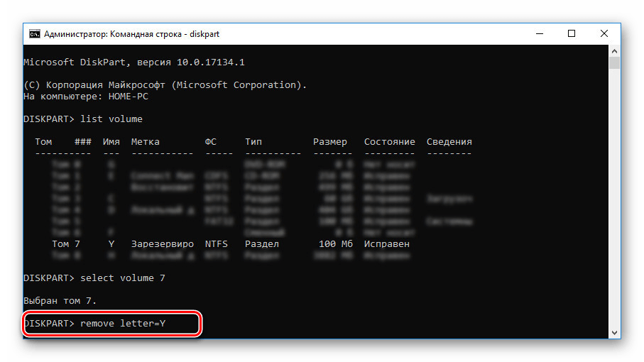Click the 'remove letter=Y' command line
Screen dimensions: 644x362
coord(122,324)
